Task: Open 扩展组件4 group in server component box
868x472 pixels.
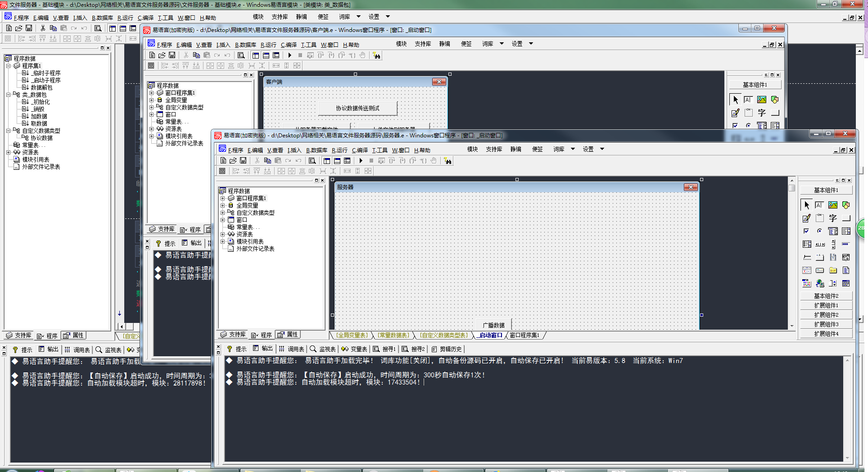Action: tap(826, 334)
